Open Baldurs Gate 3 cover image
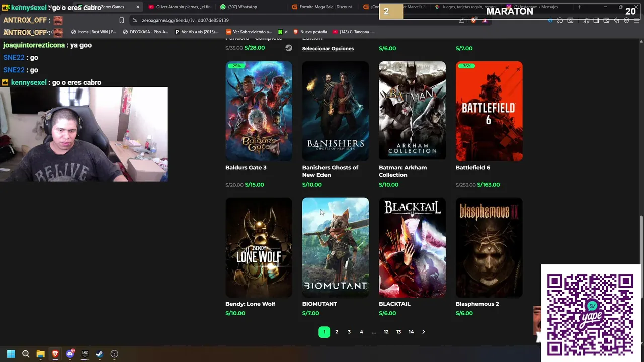The image size is (644, 362). point(259,111)
